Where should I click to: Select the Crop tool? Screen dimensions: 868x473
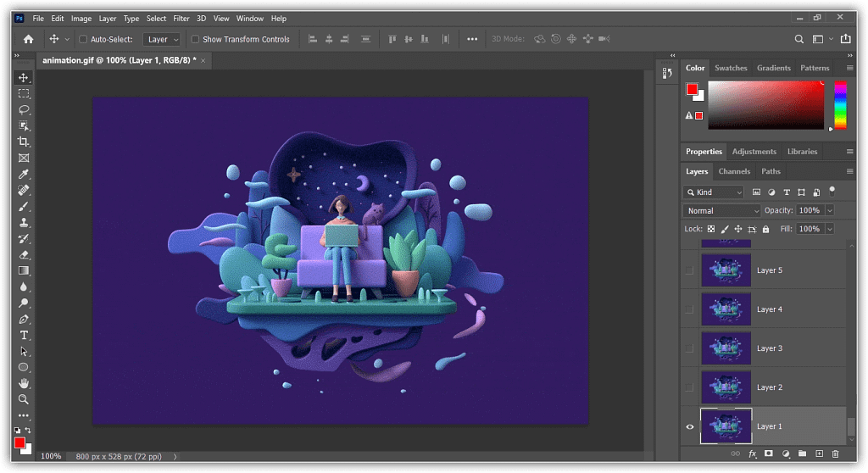pyautogui.click(x=24, y=142)
